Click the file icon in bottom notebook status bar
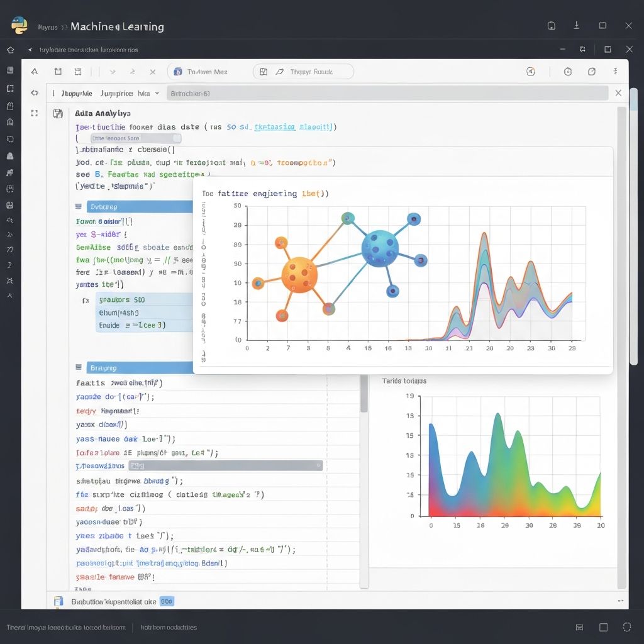Screen dimensions: 644x644 click(x=58, y=601)
